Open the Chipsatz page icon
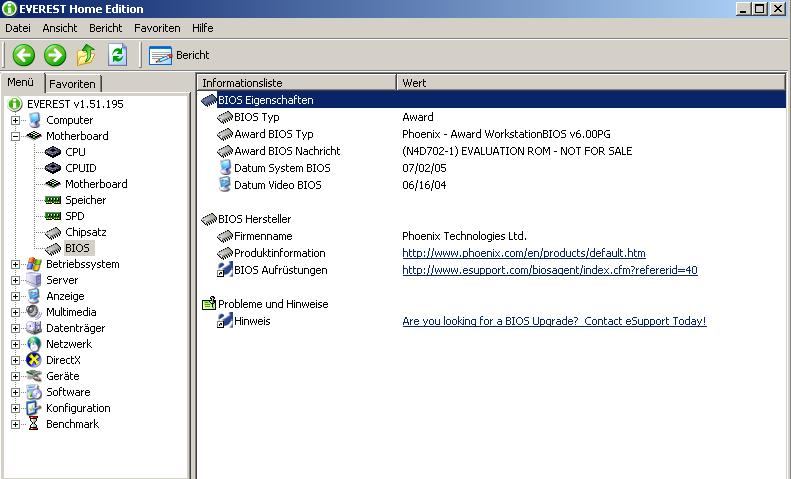Screen dimensions: 791x479 pos(52,232)
